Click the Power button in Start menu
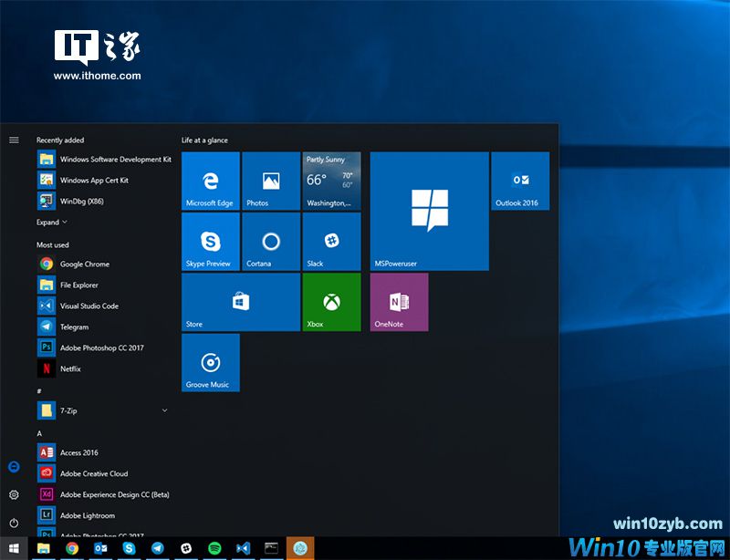 pos(14,523)
